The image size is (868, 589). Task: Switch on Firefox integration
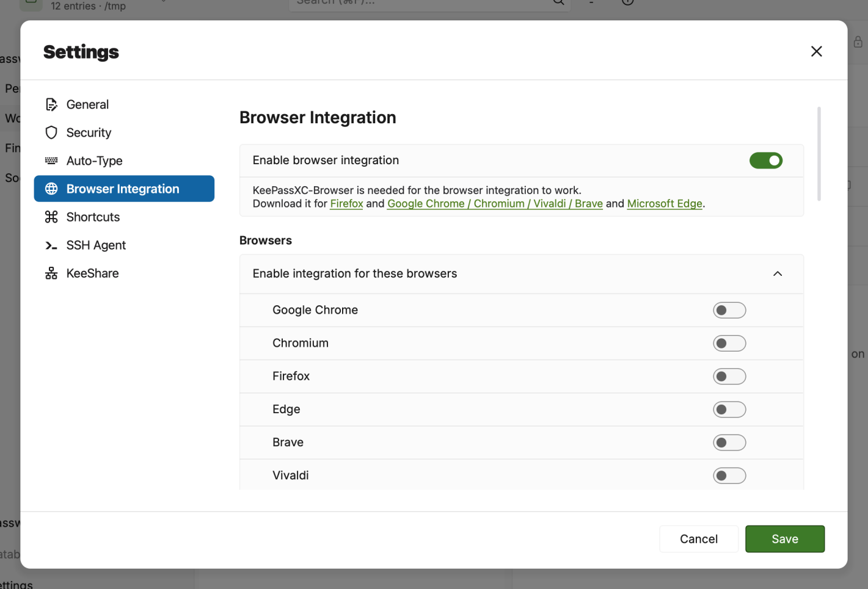[x=729, y=376]
